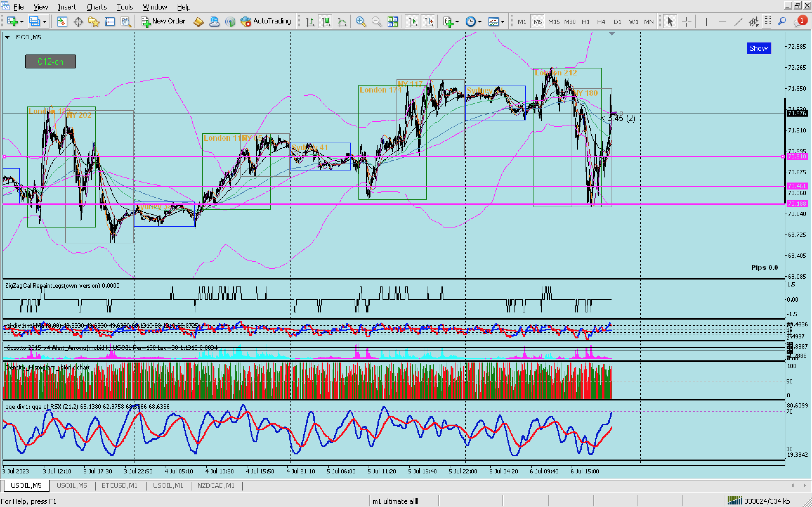Click the Tile Windows icon
This screenshot has width=812, height=507.
[x=392, y=22]
